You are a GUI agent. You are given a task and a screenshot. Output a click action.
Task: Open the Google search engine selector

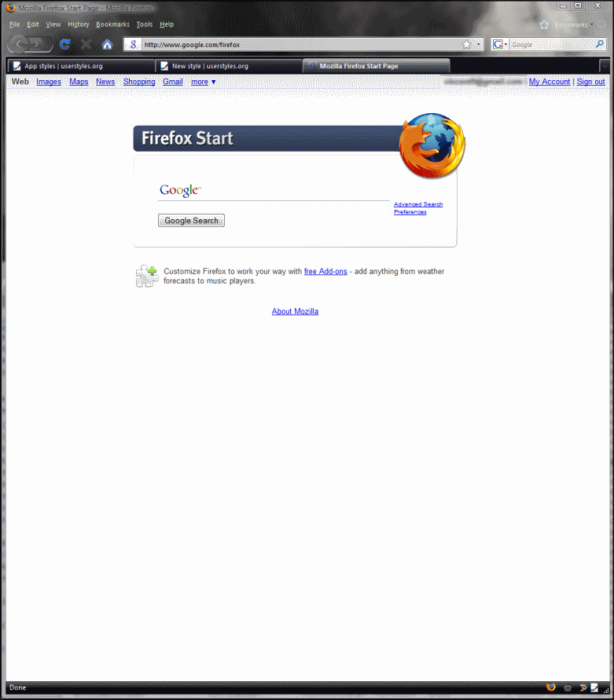[500, 44]
